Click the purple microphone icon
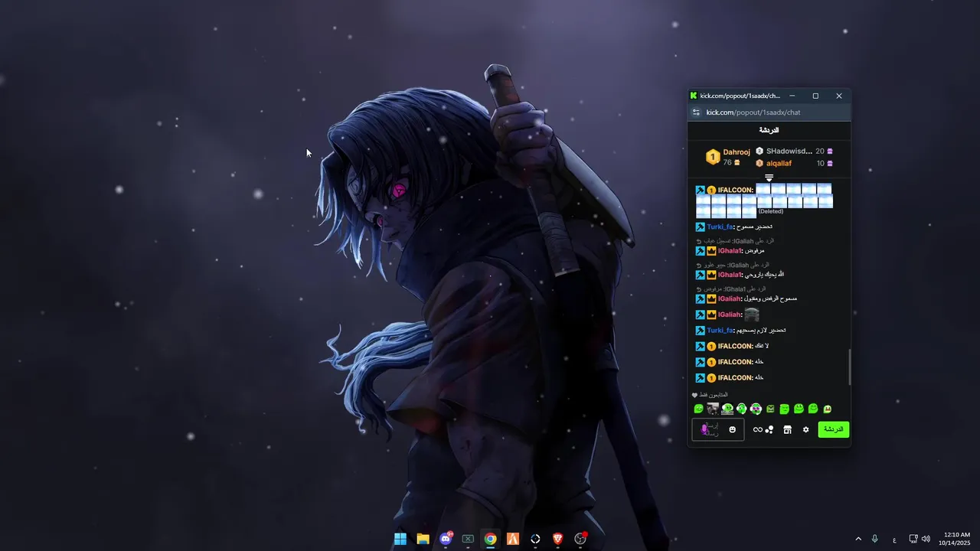Screen dimensions: 980x551 pos(705,429)
